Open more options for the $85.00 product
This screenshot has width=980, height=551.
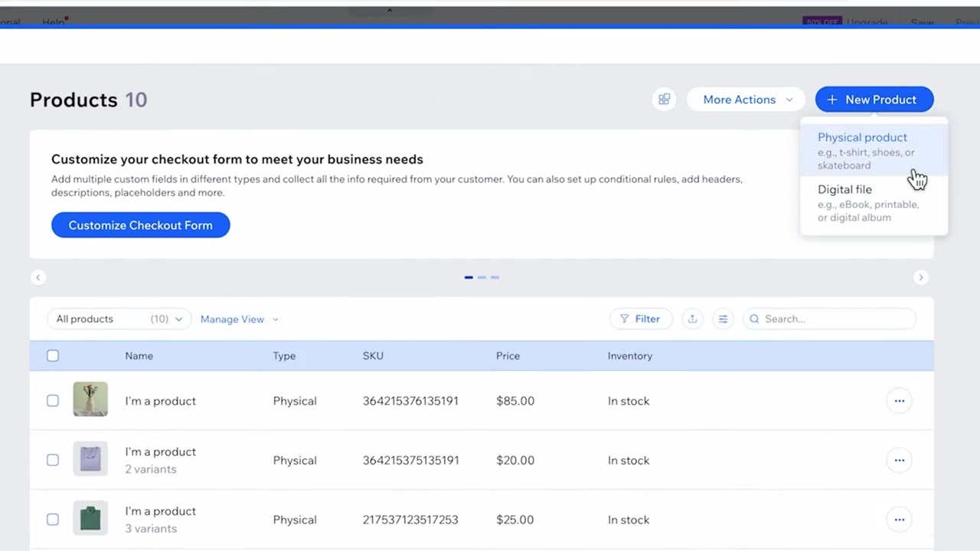(900, 401)
